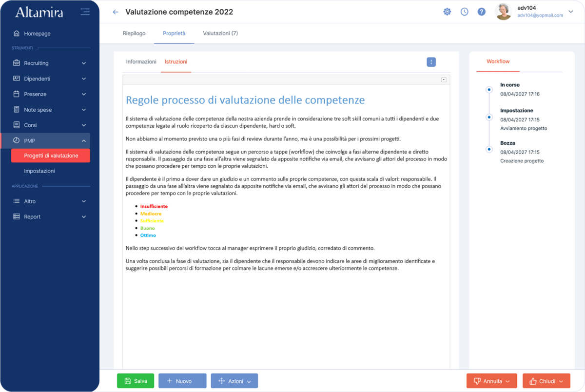Click the Dipendenti ID card icon
Image resolution: width=585 pixels, height=392 pixels.
pyautogui.click(x=17, y=78)
